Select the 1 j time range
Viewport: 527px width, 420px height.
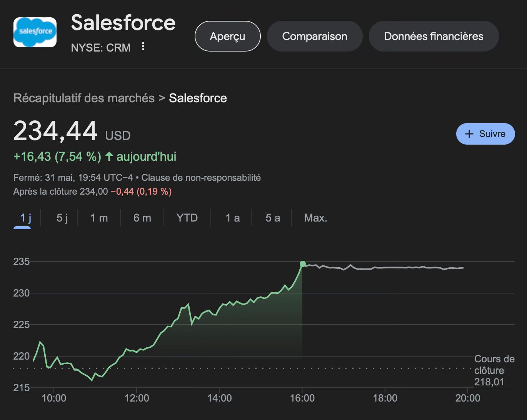[26, 218]
